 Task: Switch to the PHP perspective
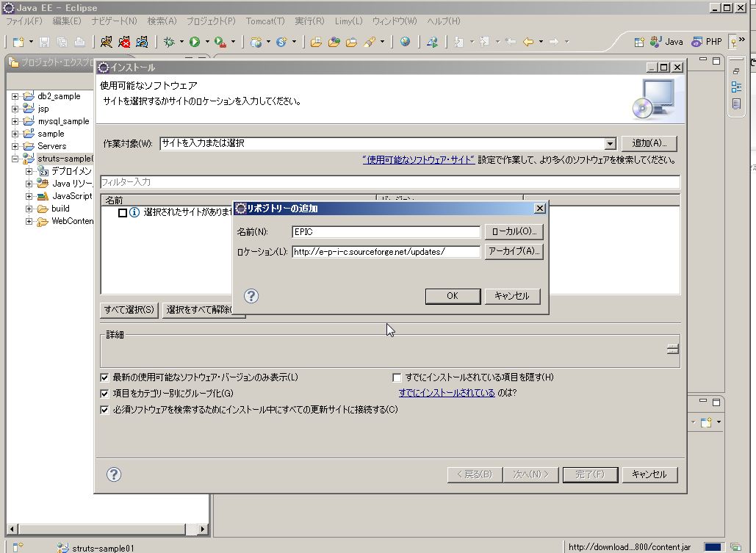point(706,42)
